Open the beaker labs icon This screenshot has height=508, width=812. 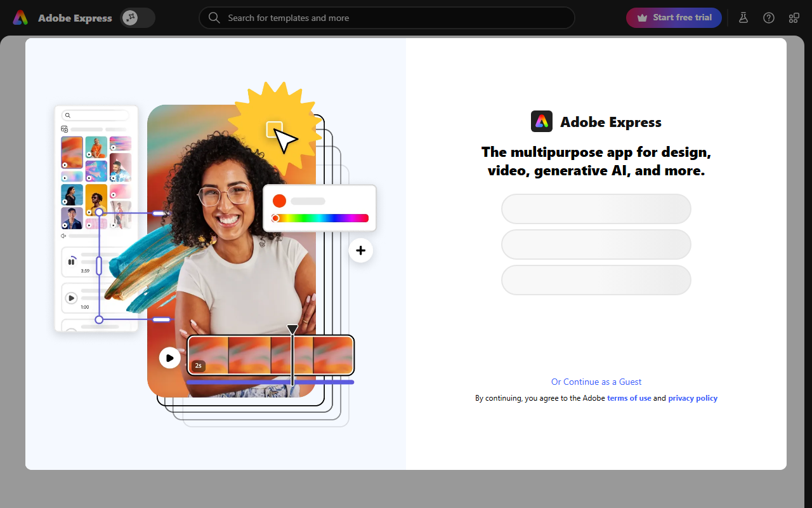(x=743, y=18)
